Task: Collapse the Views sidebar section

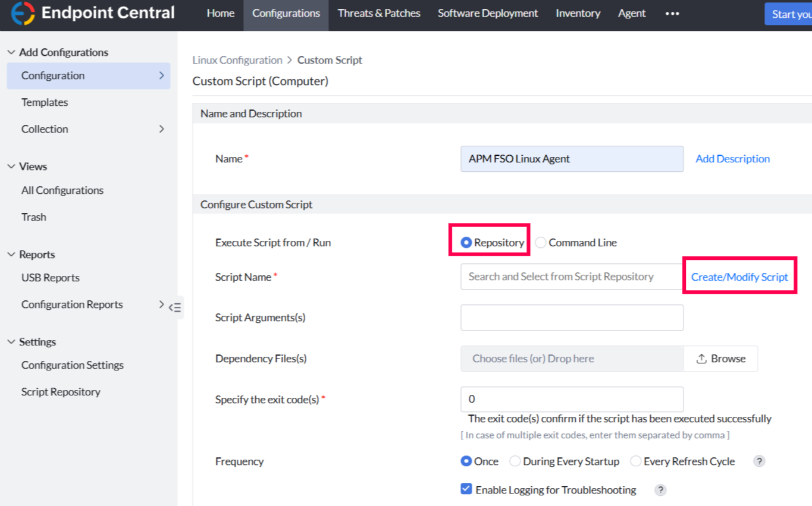Action: 11,166
